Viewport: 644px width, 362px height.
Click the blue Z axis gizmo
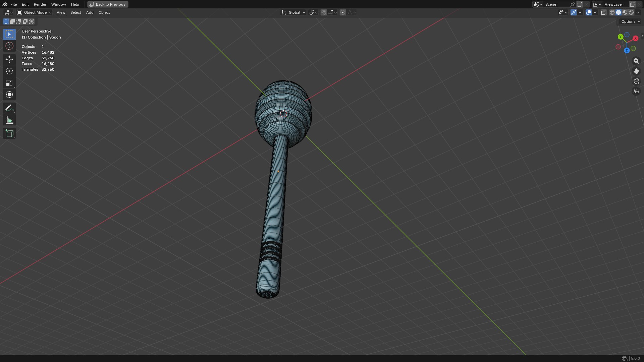click(x=627, y=51)
